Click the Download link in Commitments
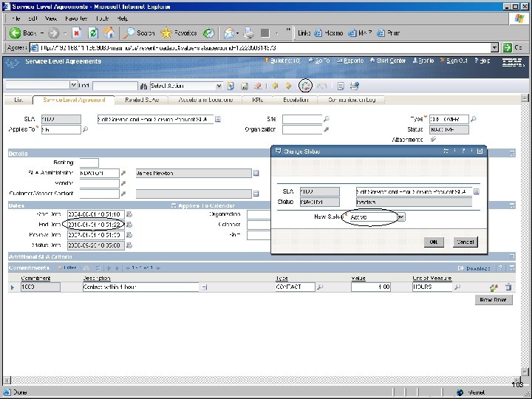Viewport: 532px width, 399px height. click(x=478, y=268)
